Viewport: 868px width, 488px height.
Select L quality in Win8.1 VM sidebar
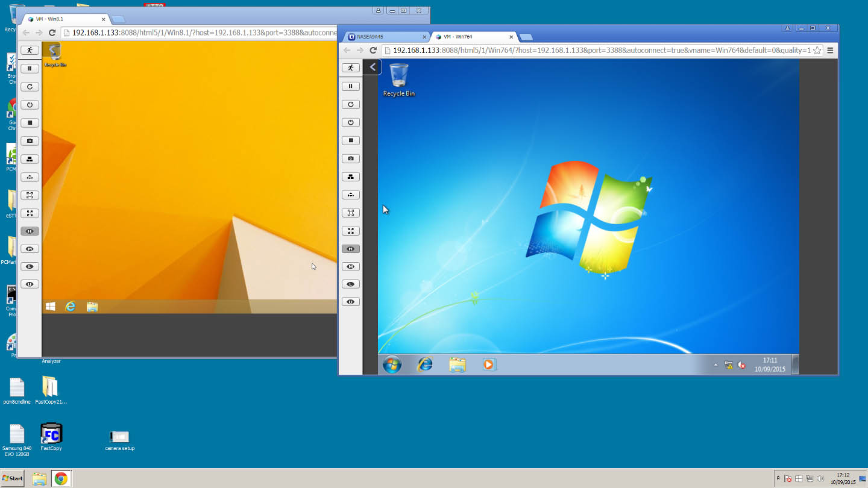point(30,266)
